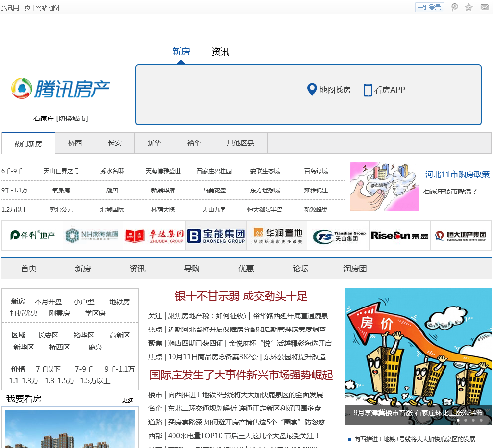Click 本月开盘 in the 新房 filter
Image resolution: width=493 pixels, height=448 pixels.
pos(48,302)
